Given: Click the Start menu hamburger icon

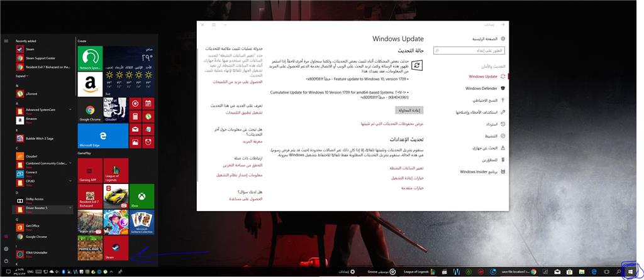Looking at the screenshot, I should tap(6, 41).
